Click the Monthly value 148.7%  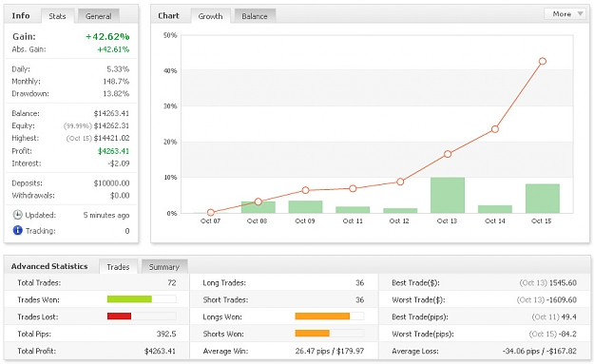(116, 81)
